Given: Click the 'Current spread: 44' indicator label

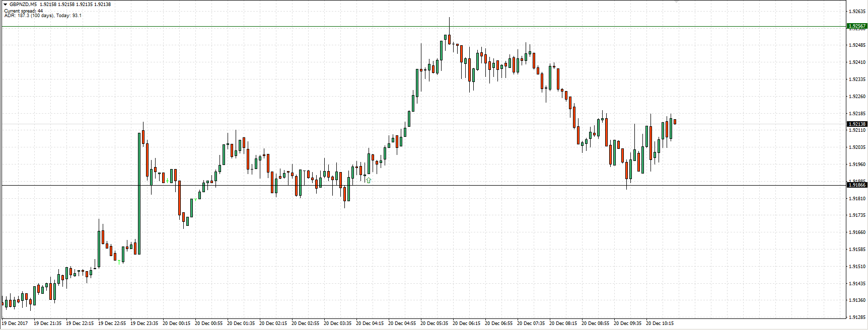Looking at the screenshot, I should (24, 11).
